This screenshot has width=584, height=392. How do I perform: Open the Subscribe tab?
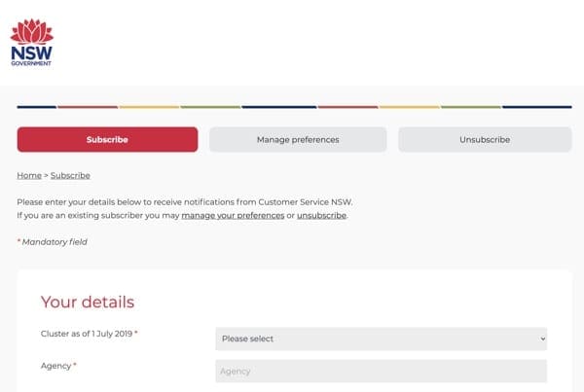[107, 140]
